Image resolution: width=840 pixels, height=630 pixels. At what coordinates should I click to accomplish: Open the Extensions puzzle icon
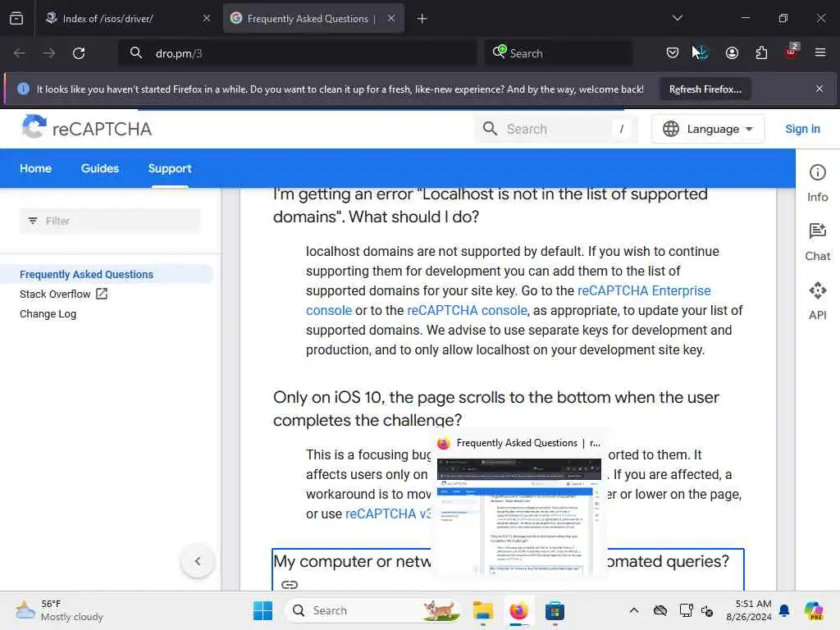click(x=761, y=52)
